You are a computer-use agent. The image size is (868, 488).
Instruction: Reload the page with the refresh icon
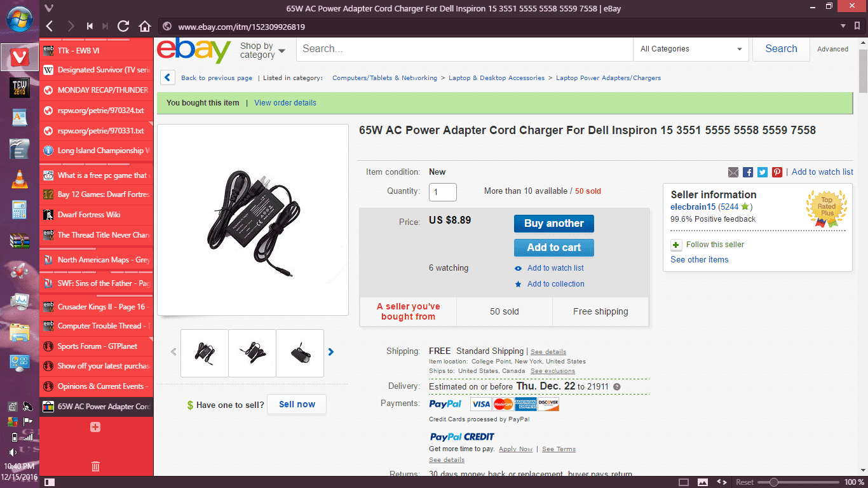coord(123,26)
